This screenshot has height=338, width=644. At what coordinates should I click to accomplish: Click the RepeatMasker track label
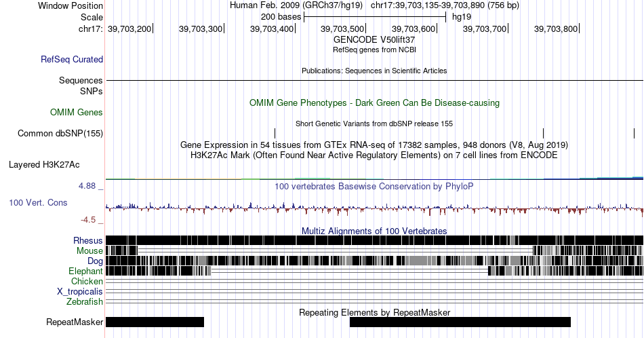75,322
